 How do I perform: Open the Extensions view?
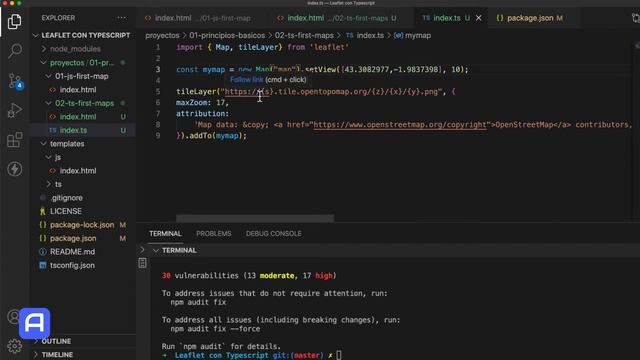pos(15,140)
